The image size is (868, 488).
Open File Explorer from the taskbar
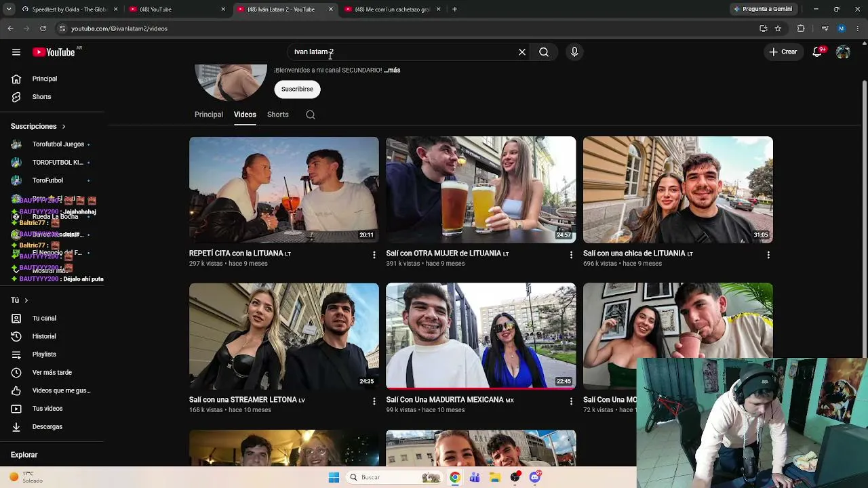point(495,478)
